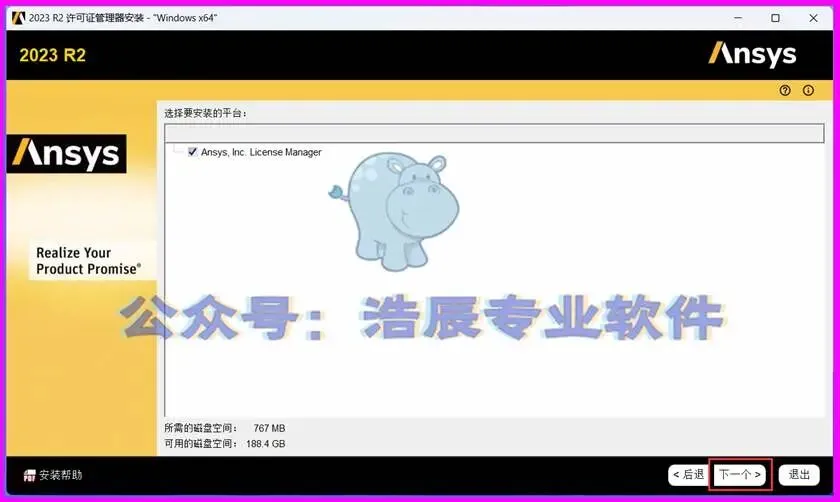Screen dimensions: 840x502
Task: Toggle the Ansys, Inc. License Manager checkbox
Action: [192, 152]
